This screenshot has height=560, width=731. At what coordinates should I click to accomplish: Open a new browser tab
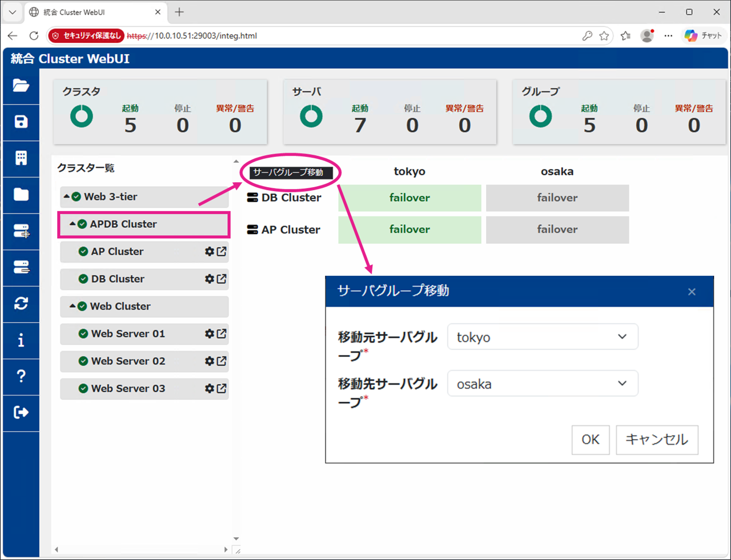click(179, 12)
